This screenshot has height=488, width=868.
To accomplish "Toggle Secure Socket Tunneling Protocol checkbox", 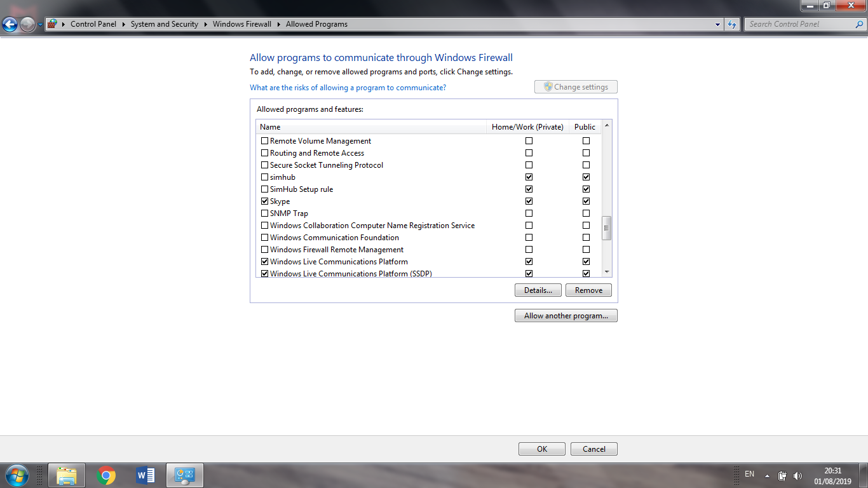I will pyautogui.click(x=265, y=165).
